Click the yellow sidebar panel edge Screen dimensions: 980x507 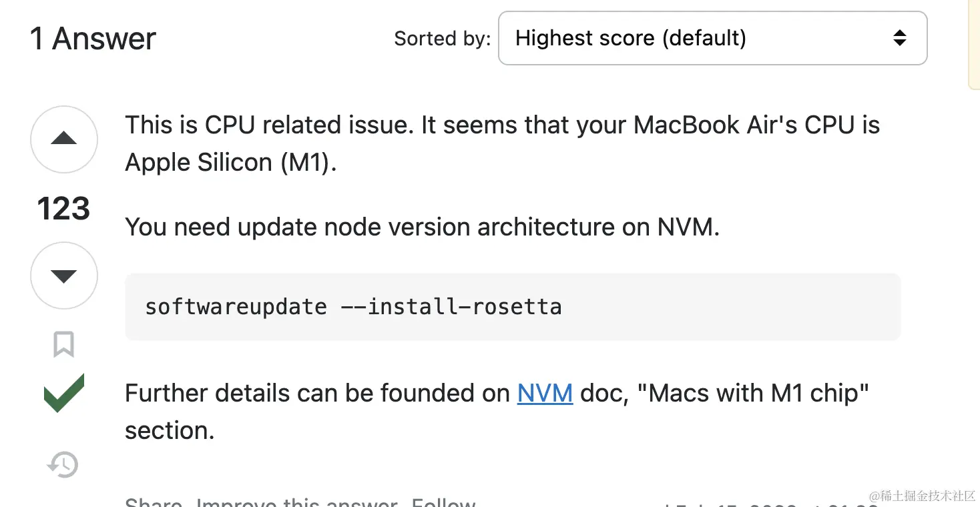pyautogui.click(x=974, y=43)
